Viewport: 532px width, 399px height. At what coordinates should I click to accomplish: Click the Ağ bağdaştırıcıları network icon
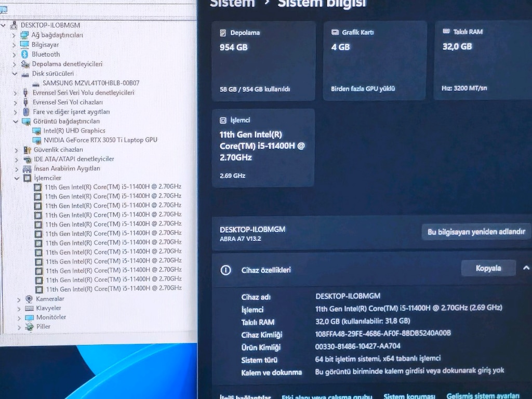[24, 35]
